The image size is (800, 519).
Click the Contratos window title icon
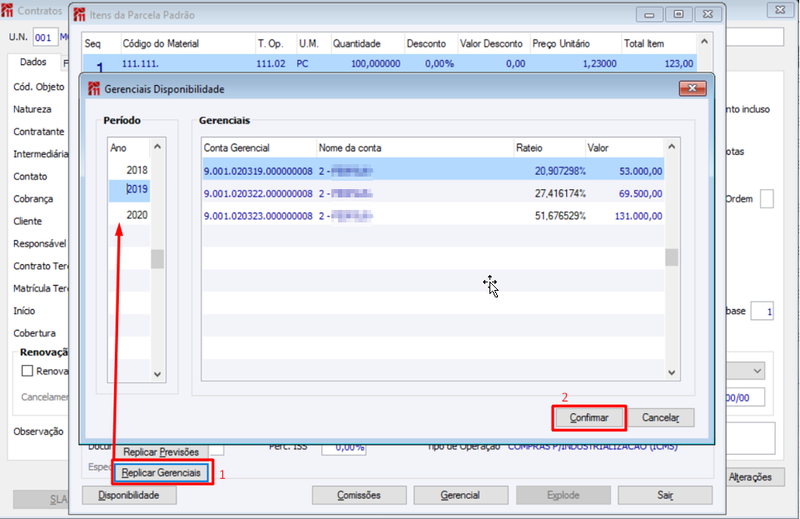[7, 10]
